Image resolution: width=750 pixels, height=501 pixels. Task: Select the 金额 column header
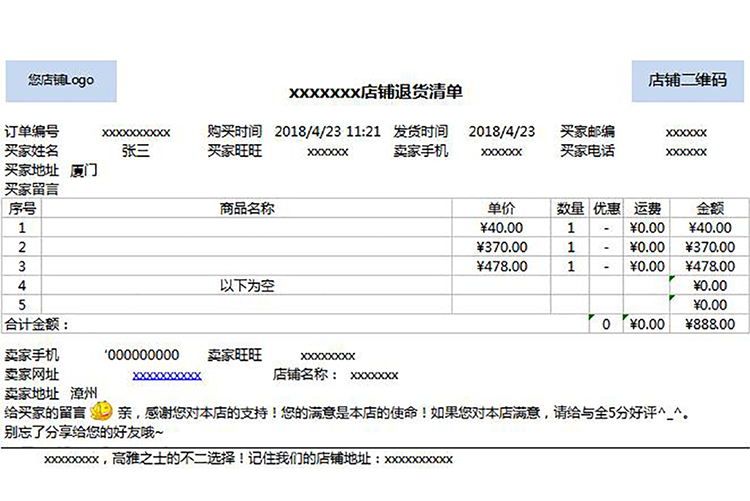(x=709, y=208)
